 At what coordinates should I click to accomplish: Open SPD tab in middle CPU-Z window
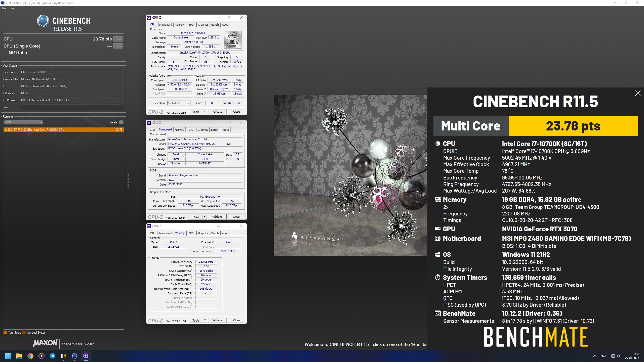coord(191,130)
